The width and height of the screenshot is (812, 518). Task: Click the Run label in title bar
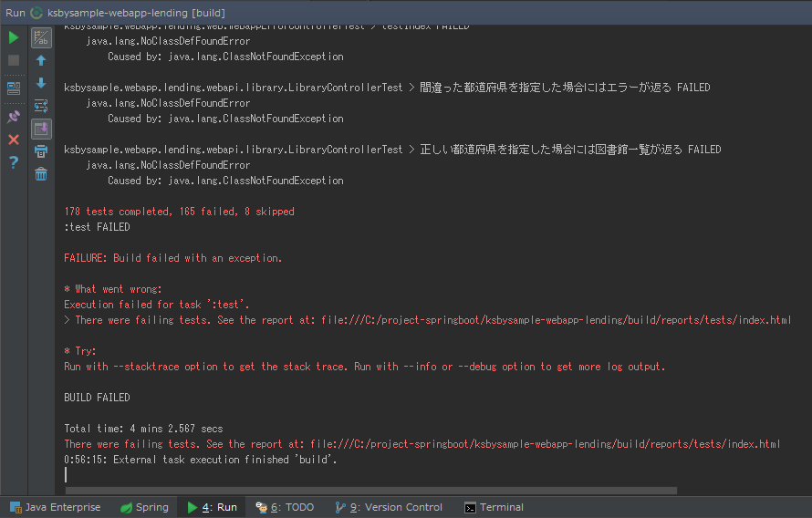click(15, 13)
